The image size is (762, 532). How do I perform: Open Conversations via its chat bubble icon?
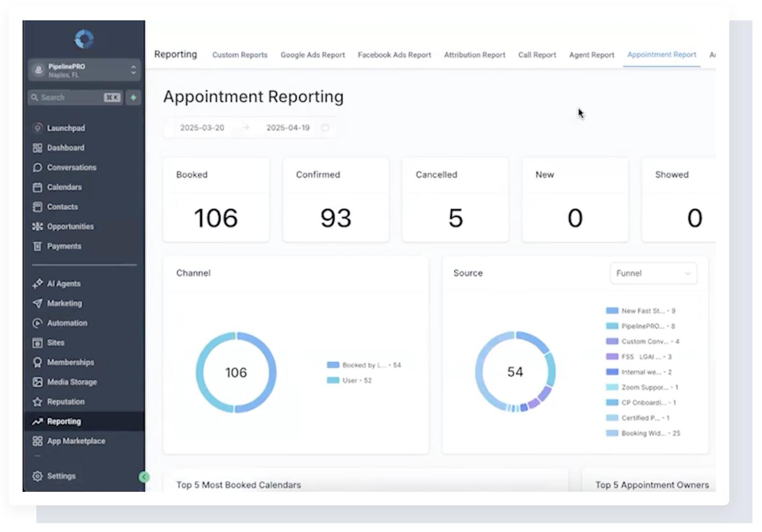pos(37,167)
